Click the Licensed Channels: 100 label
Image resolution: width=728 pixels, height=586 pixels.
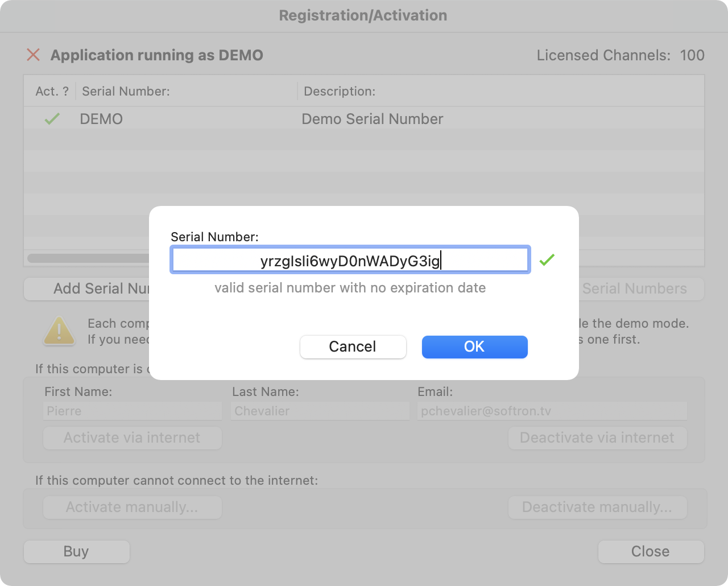(621, 55)
